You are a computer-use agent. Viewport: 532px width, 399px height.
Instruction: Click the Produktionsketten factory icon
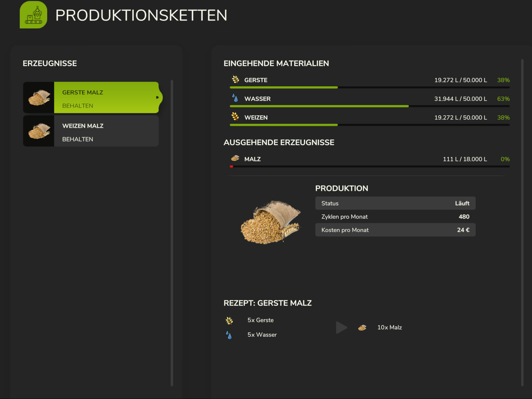coord(33,15)
